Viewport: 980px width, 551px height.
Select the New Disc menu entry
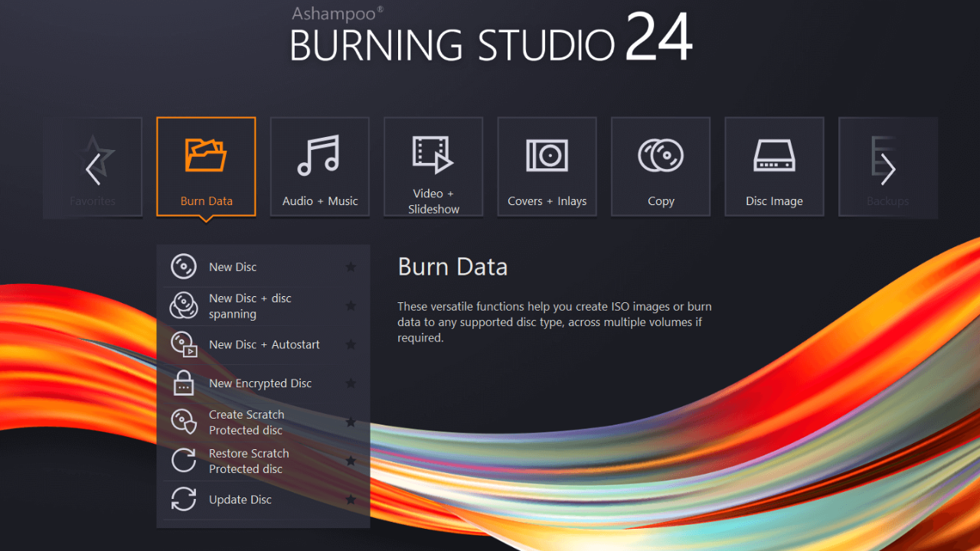point(263,267)
